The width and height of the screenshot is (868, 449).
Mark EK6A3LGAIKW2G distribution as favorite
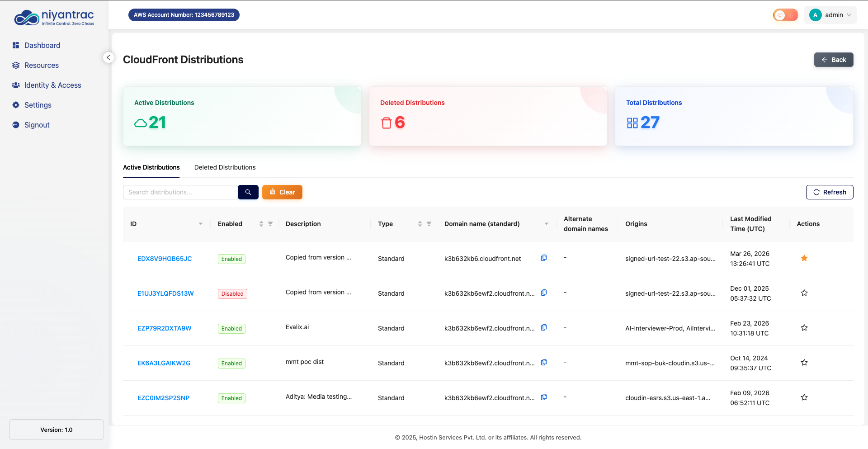point(804,363)
